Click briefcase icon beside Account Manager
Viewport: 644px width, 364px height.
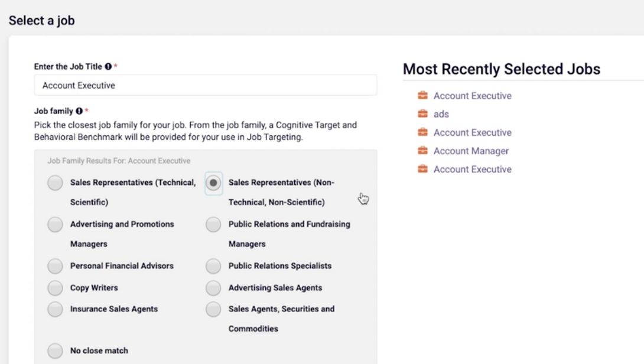tap(422, 151)
